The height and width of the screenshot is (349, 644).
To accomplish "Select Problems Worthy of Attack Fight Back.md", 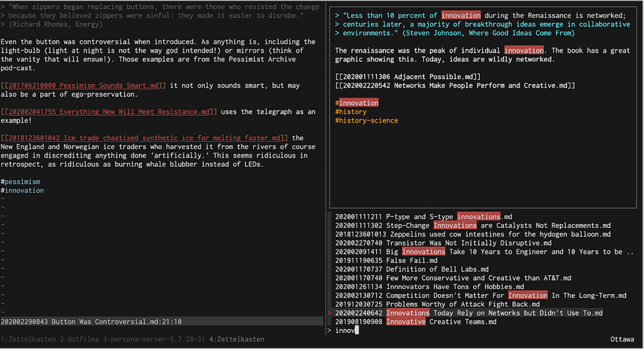I will (437, 304).
